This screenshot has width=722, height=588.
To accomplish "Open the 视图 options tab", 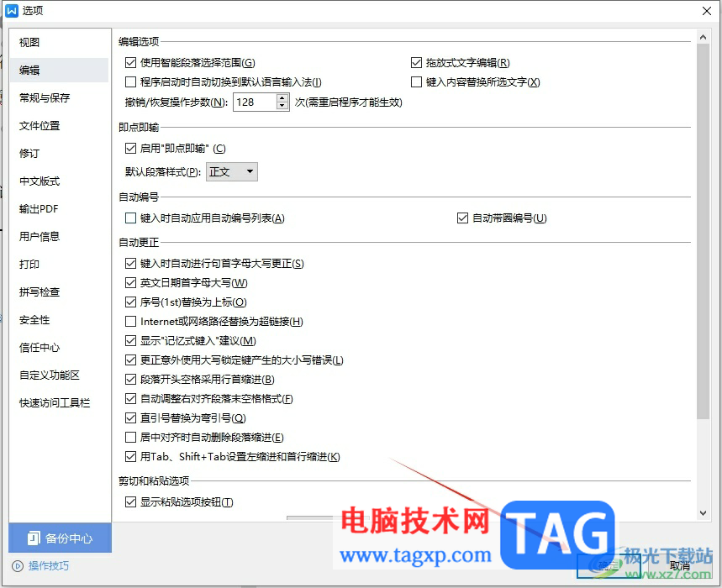I will pyautogui.click(x=59, y=42).
